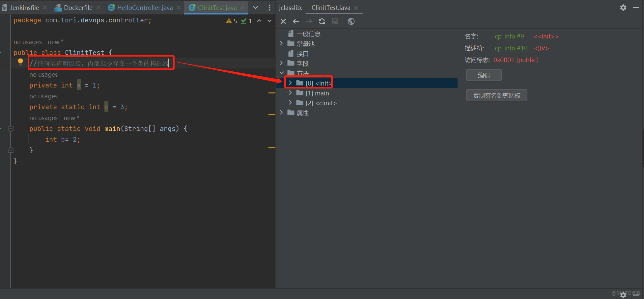Viewport: 644px width, 299px height.
Task: Open jclasslib tool window settings gear
Action: [x=623, y=8]
